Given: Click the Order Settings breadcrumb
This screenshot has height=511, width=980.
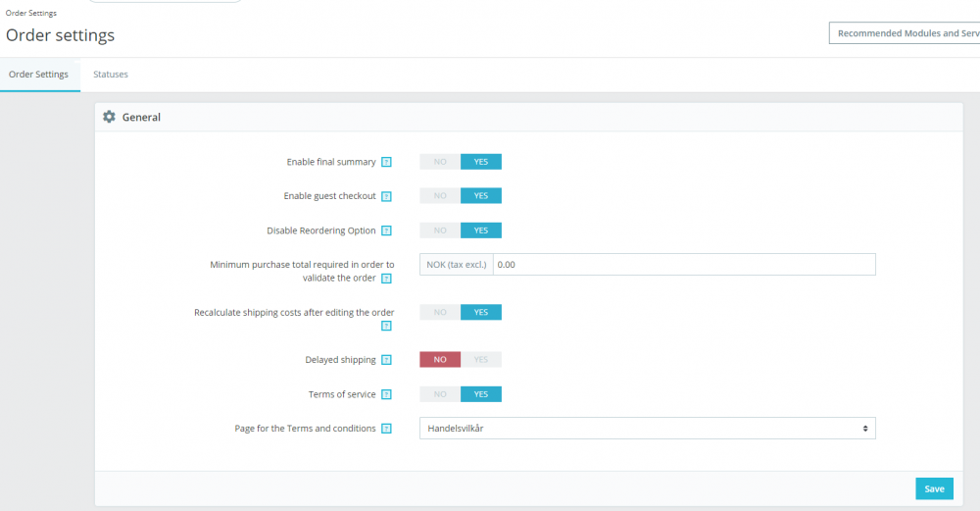Looking at the screenshot, I should (31, 13).
